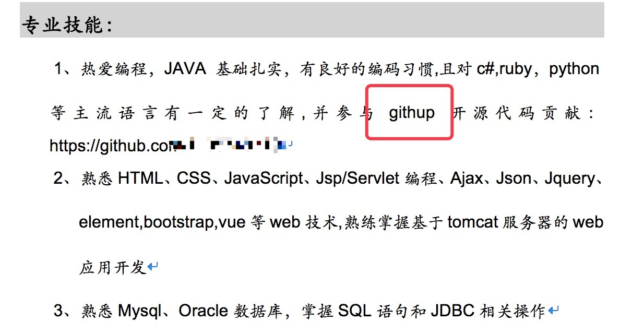Click the text c#,ruby in item 1
644x333 pixels.
tap(504, 69)
